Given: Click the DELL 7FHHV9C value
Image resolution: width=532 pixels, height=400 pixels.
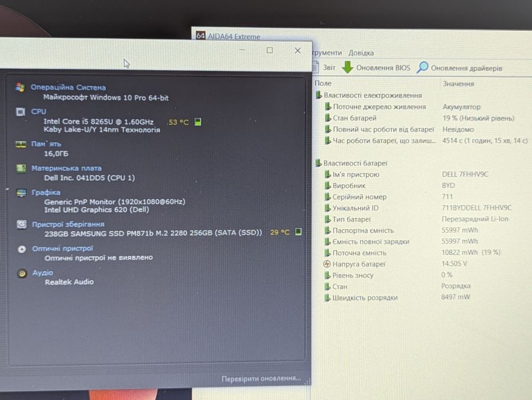Looking at the screenshot, I should pyautogui.click(x=465, y=174).
